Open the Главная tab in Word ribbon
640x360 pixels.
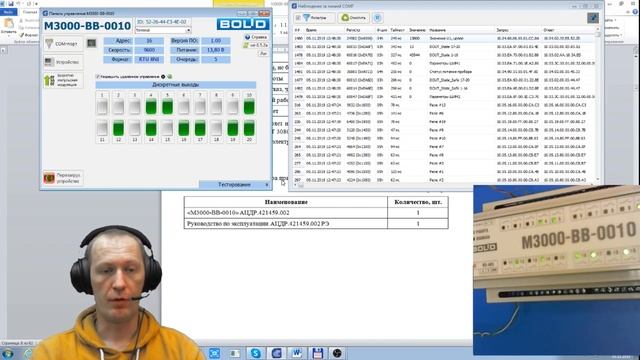coord(30,12)
